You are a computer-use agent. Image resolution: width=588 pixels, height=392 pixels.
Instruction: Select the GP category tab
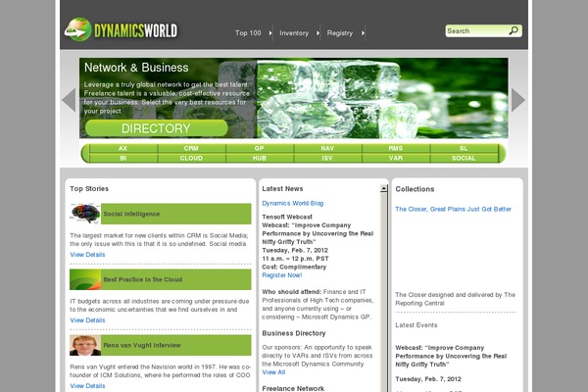[x=260, y=148]
